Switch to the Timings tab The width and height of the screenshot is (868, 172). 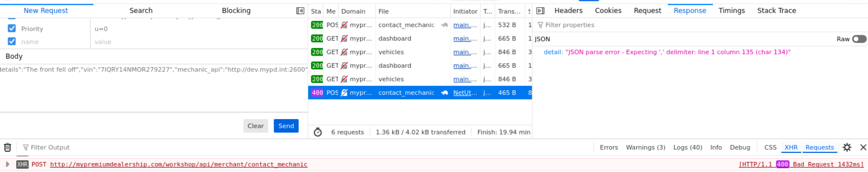[x=731, y=11]
